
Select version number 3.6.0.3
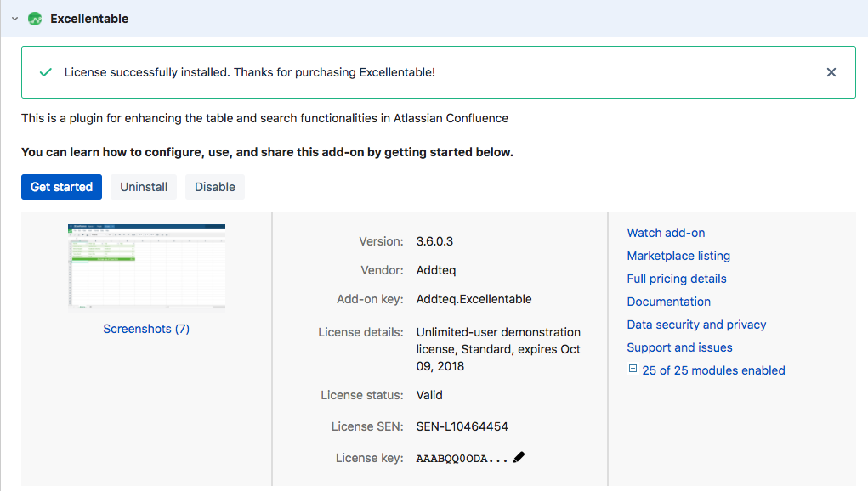434,241
